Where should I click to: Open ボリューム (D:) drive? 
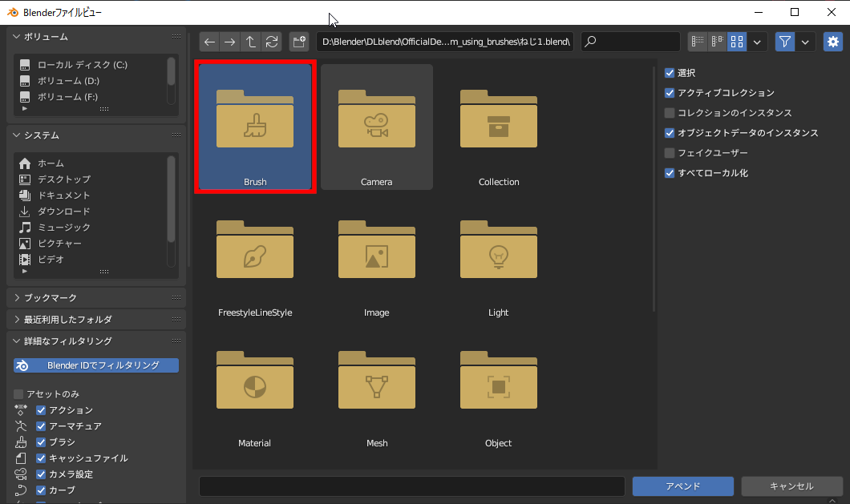pyautogui.click(x=90, y=81)
